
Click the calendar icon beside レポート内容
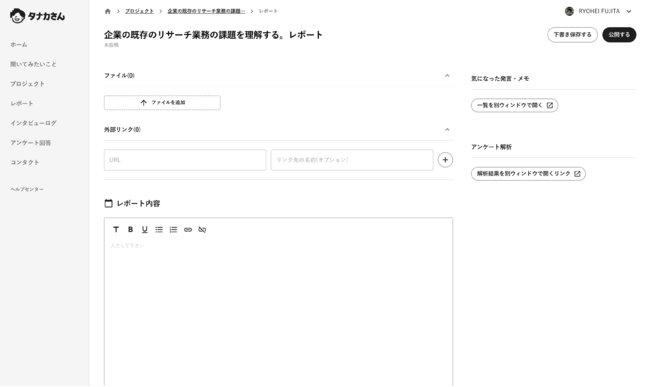click(109, 203)
